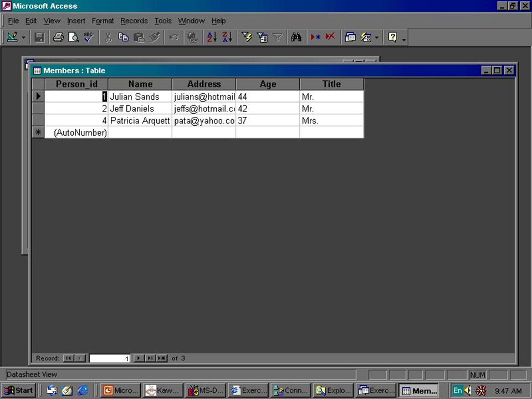Image resolution: width=532 pixels, height=399 pixels.
Task: Click the Insert Hyperlink globe icon
Action: click(x=193, y=37)
